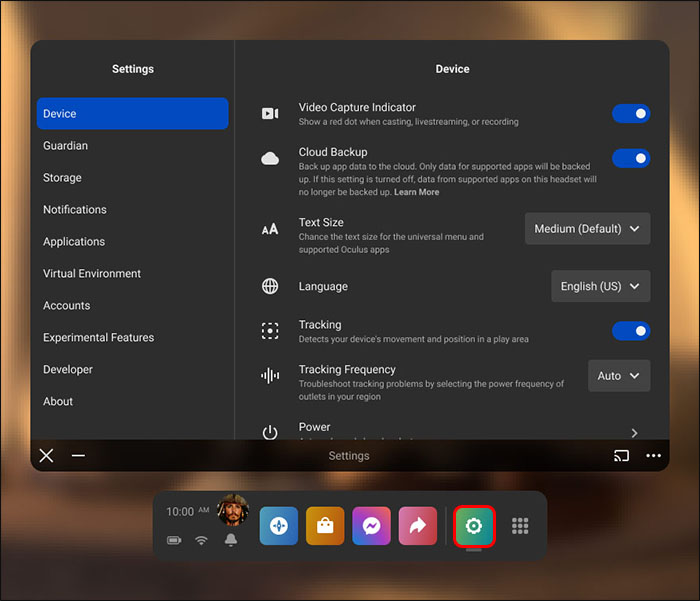Toggle Video Capture Indicator switch off
This screenshot has width=700, height=601.
631,114
